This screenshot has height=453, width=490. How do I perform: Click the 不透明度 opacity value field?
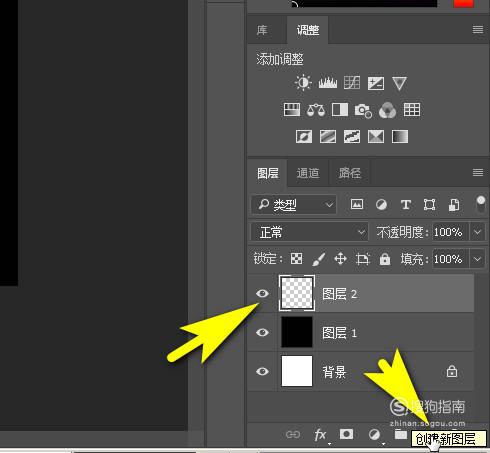[x=451, y=232]
